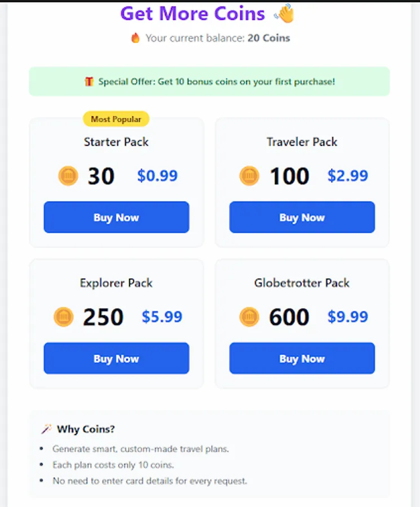Click the Explorer Pack coin icon
This screenshot has height=507, width=420.
tap(64, 317)
